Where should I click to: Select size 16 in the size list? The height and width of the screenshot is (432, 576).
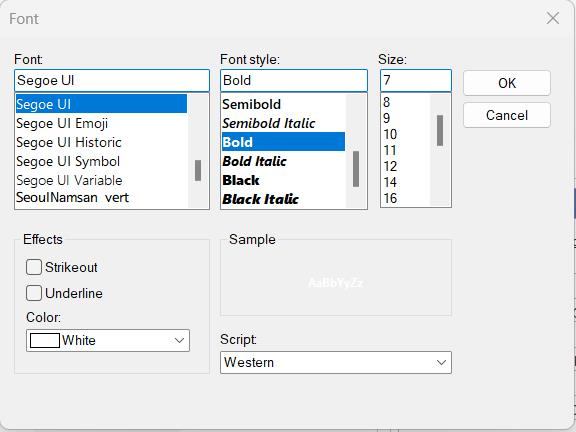tap(406, 198)
